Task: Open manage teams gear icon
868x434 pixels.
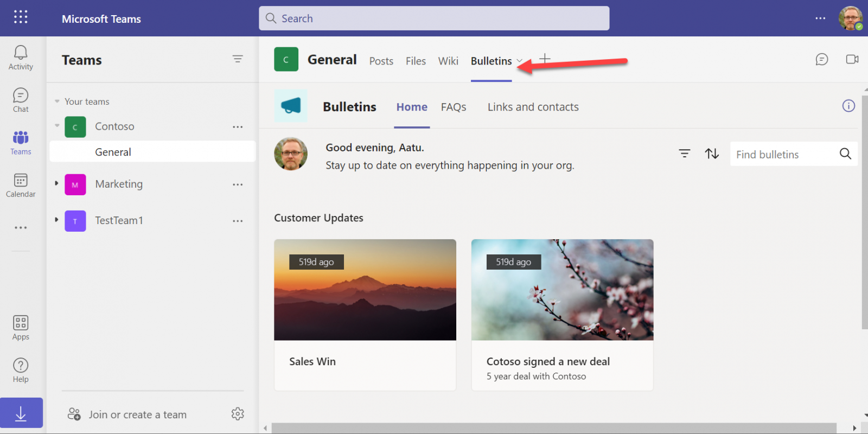Action: pyautogui.click(x=238, y=414)
